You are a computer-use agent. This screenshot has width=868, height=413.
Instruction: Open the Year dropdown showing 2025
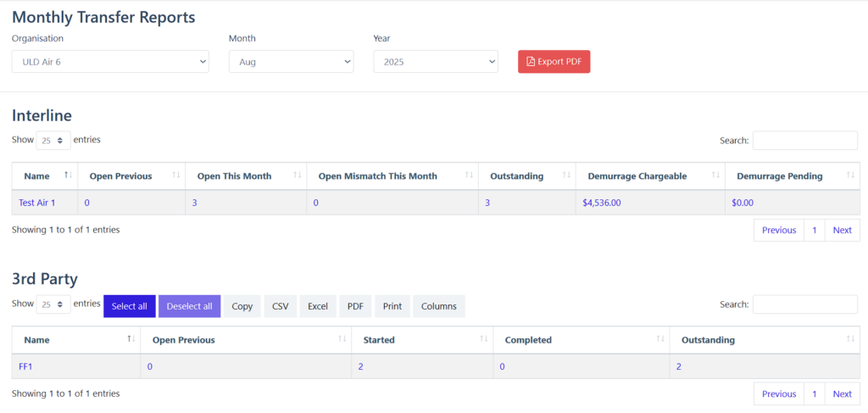[x=436, y=62]
